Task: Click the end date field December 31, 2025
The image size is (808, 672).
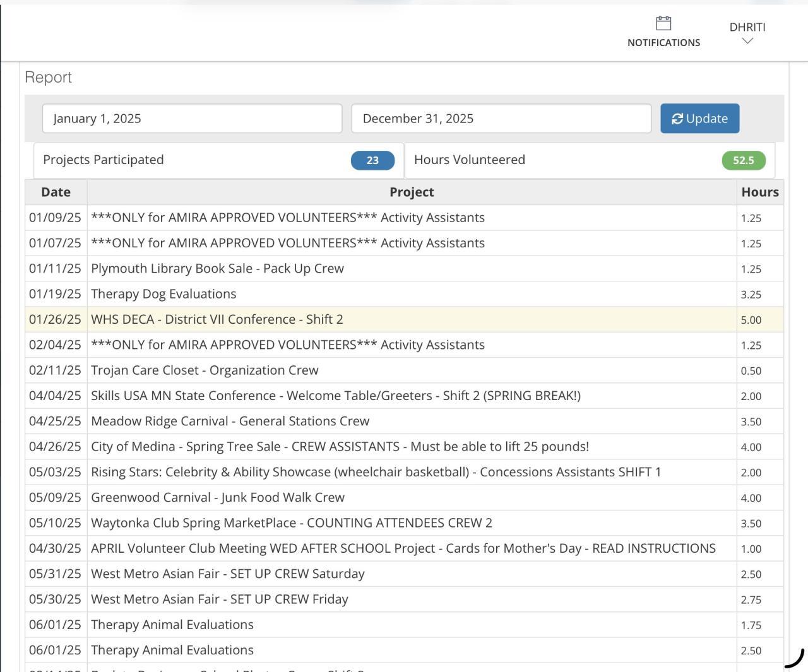Action: pos(501,119)
